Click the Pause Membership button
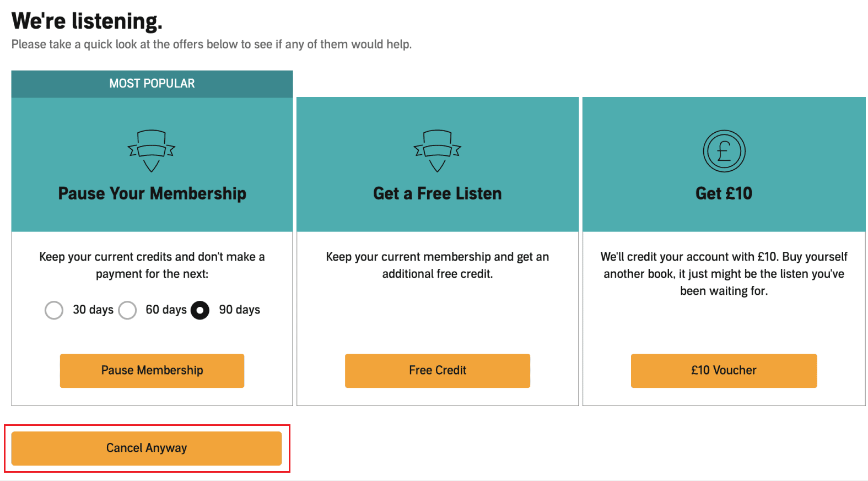868x481 pixels. click(x=152, y=371)
